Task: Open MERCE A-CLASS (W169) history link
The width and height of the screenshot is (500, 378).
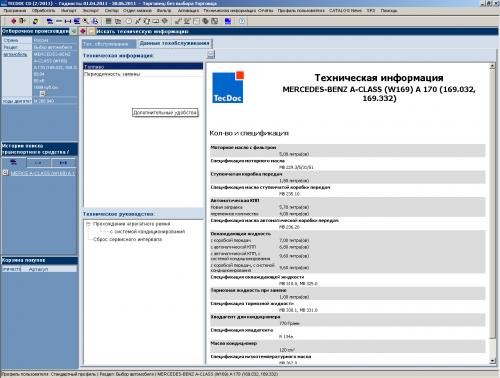Action: (x=43, y=173)
